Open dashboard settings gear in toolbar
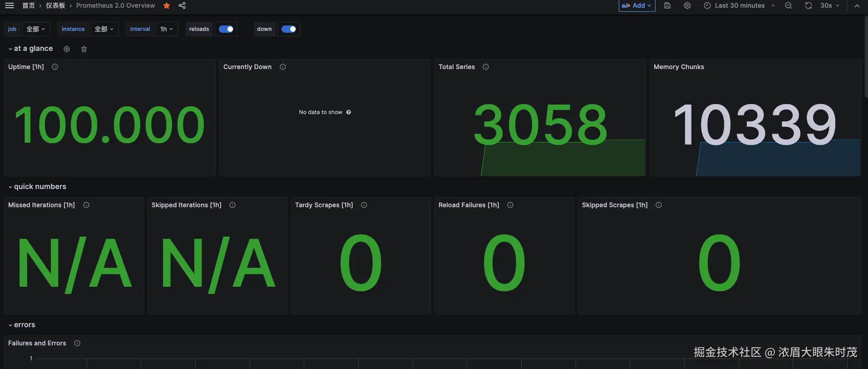Screen dimensions: 868x369 pos(687,5)
